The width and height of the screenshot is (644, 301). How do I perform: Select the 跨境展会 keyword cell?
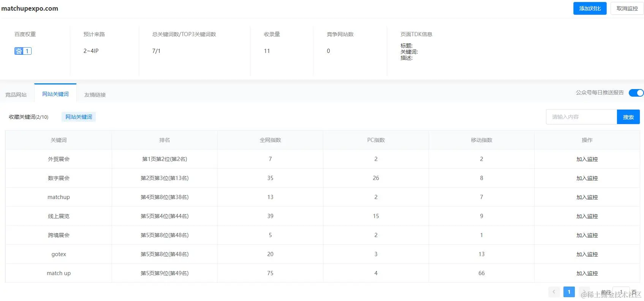click(59, 235)
